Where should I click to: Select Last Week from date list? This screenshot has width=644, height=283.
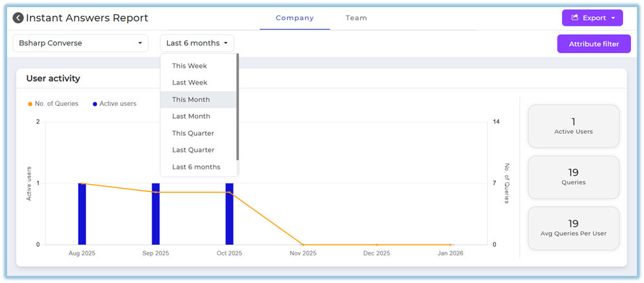[x=189, y=83]
